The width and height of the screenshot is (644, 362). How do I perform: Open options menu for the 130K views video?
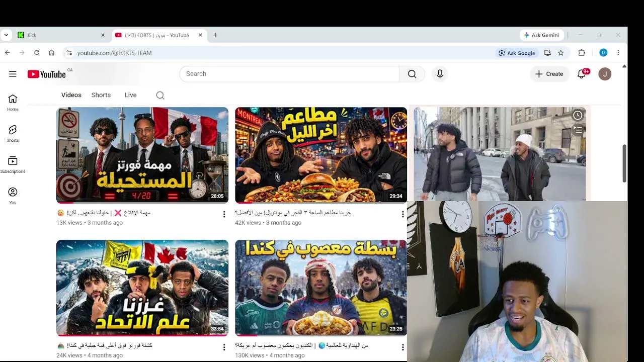(403, 347)
